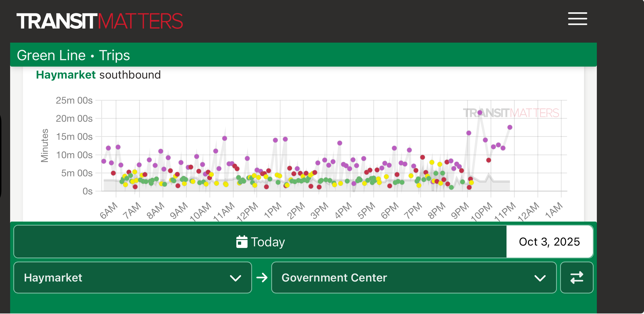Click the arrow between station selectors
The image size is (644, 314).
[x=262, y=278]
